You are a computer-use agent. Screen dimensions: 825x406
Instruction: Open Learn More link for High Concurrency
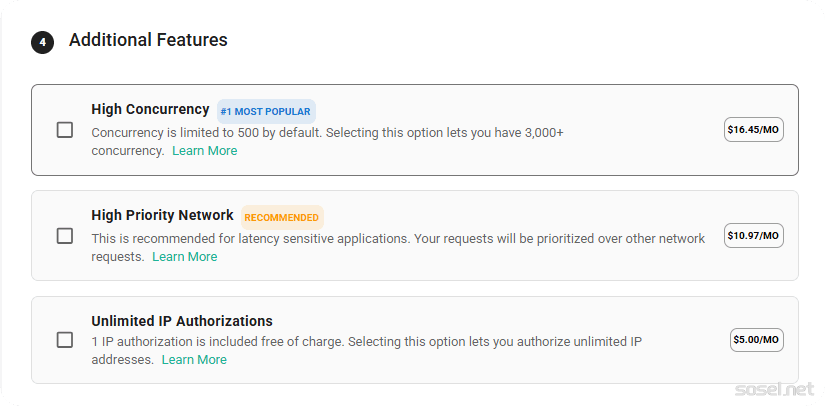(x=204, y=151)
